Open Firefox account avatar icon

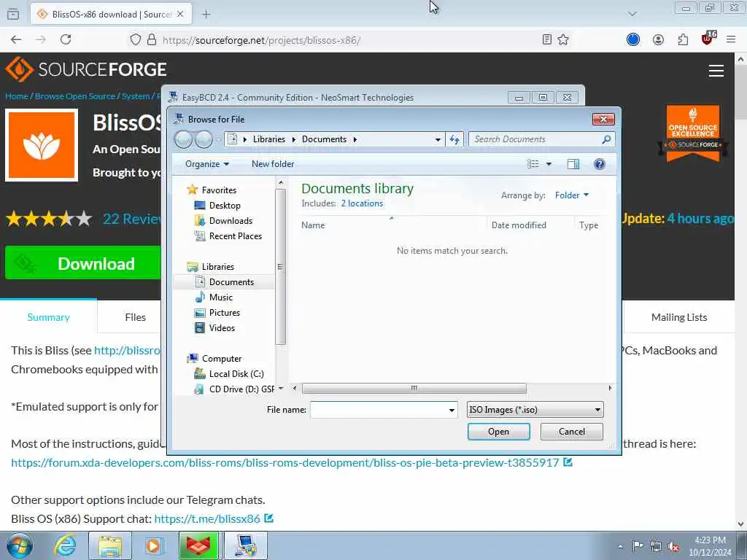pyautogui.click(x=658, y=40)
